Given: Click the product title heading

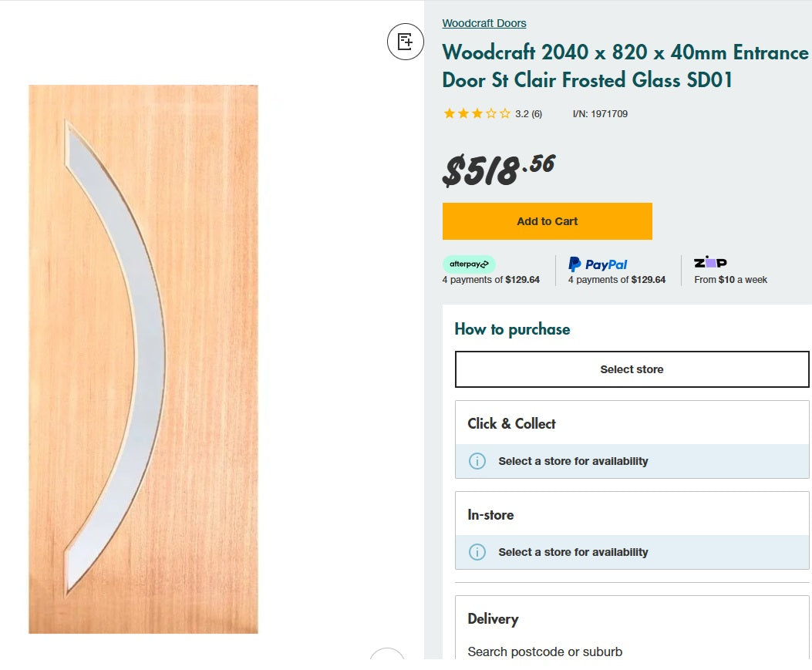Looking at the screenshot, I should pos(625,66).
